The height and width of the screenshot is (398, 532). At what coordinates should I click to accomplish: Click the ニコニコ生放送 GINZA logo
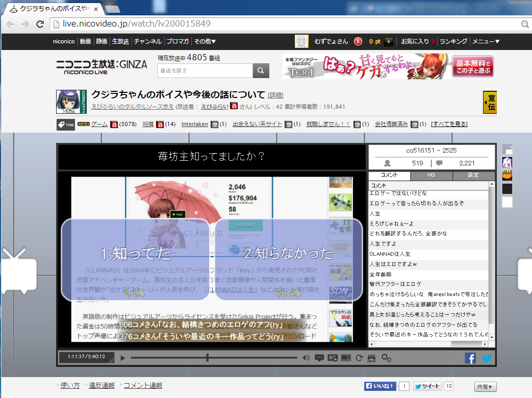[102, 66]
